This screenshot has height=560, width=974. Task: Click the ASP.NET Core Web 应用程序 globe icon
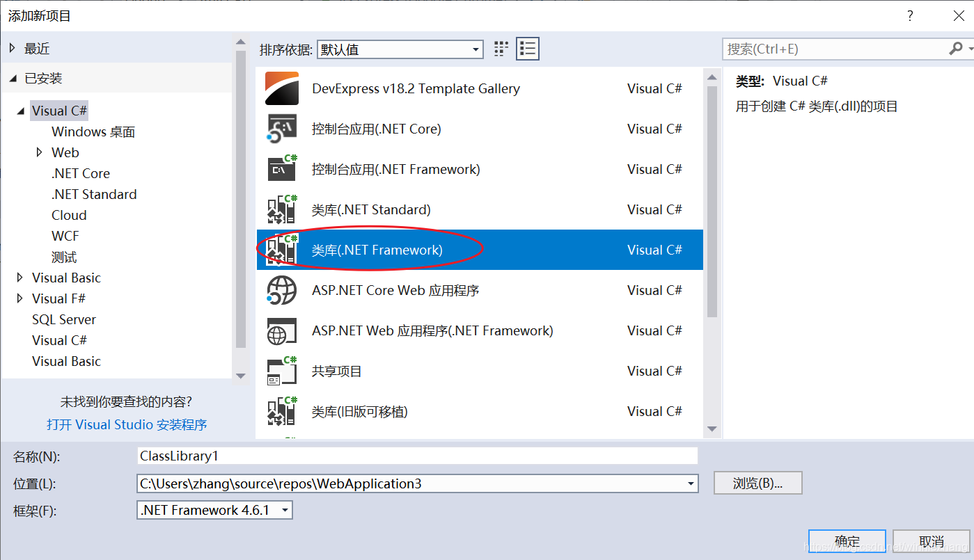point(282,290)
